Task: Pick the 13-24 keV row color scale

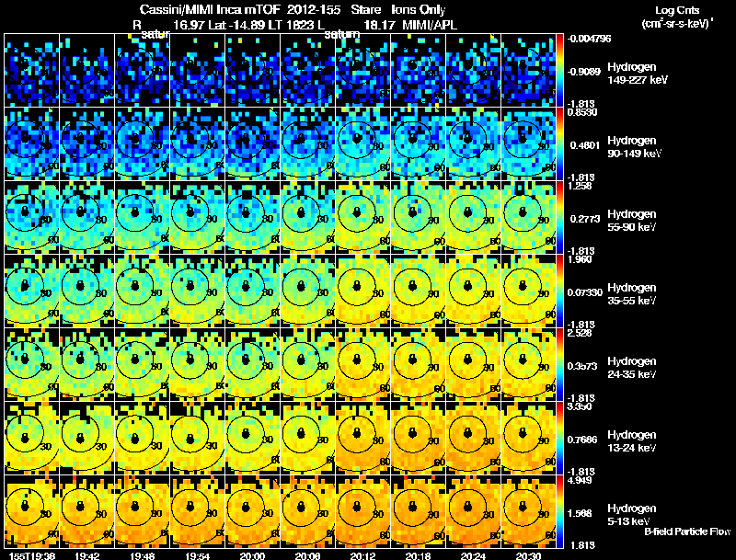Action: click(x=559, y=438)
